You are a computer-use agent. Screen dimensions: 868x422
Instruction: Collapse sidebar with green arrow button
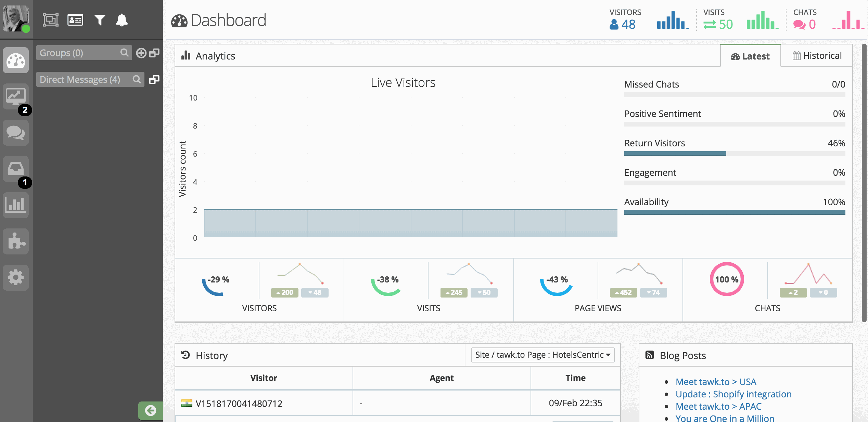click(150, 410)
